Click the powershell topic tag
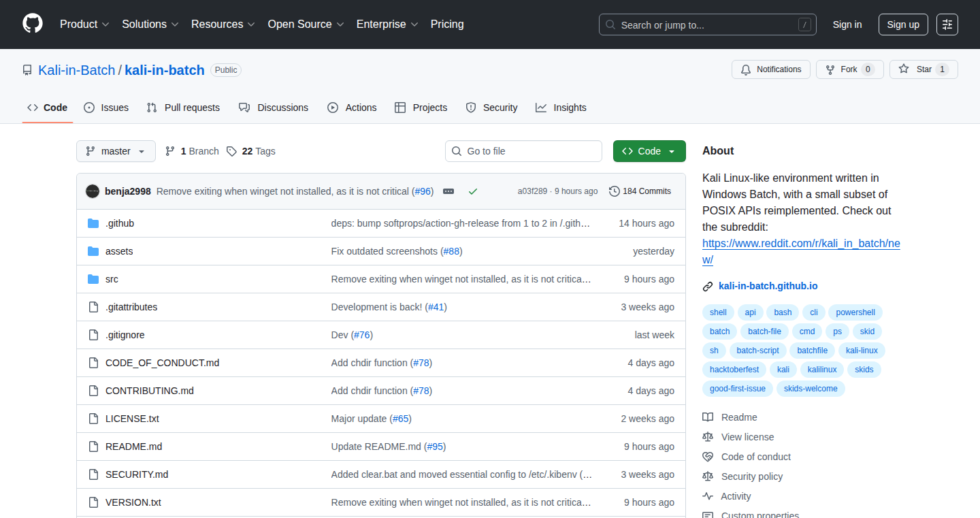Image resolution: width=980 pixels, height=518 pixels. click(x=855, y=312)
